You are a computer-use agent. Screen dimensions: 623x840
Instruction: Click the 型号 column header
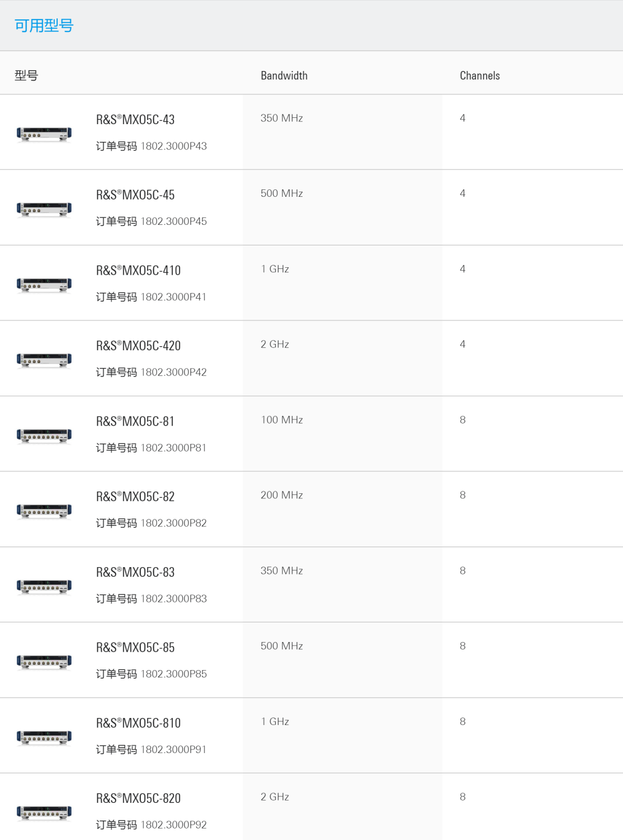[x=26, y=76]
